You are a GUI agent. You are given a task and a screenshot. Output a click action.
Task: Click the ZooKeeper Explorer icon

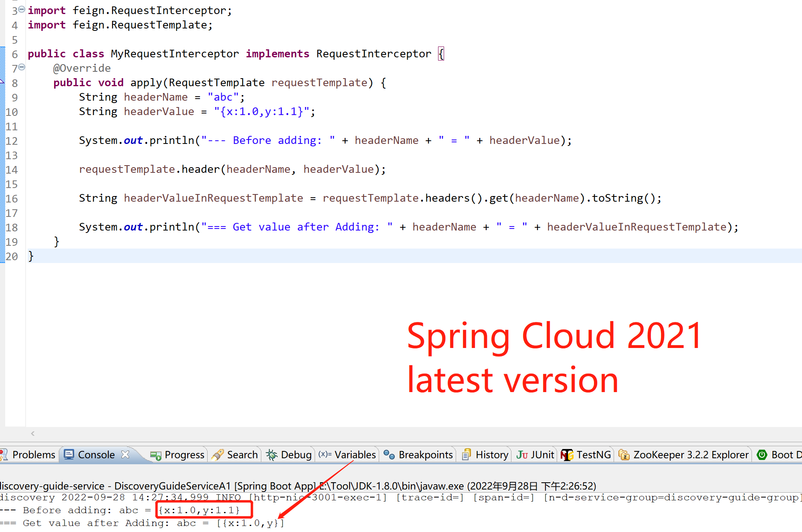pyautogui.click(x=624, y=455)
